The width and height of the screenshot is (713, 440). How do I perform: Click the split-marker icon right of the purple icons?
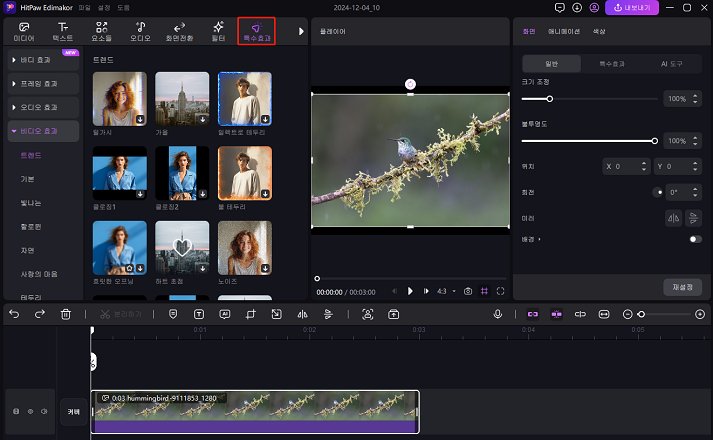tap(580, 314)
